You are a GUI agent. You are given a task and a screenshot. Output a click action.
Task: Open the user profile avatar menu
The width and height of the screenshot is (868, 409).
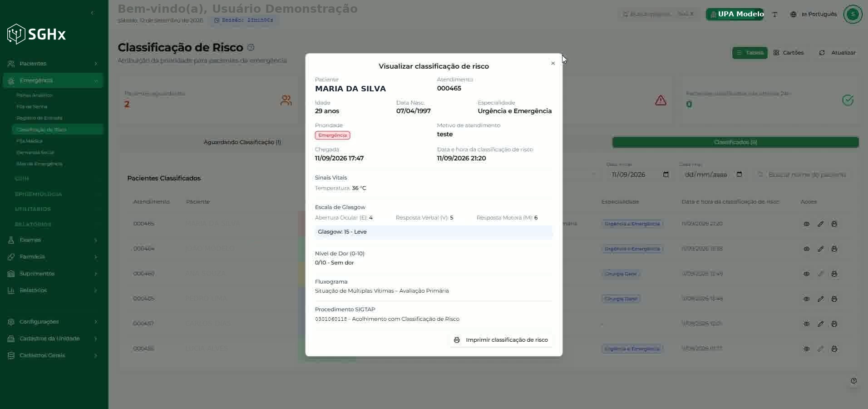point(853,14)
